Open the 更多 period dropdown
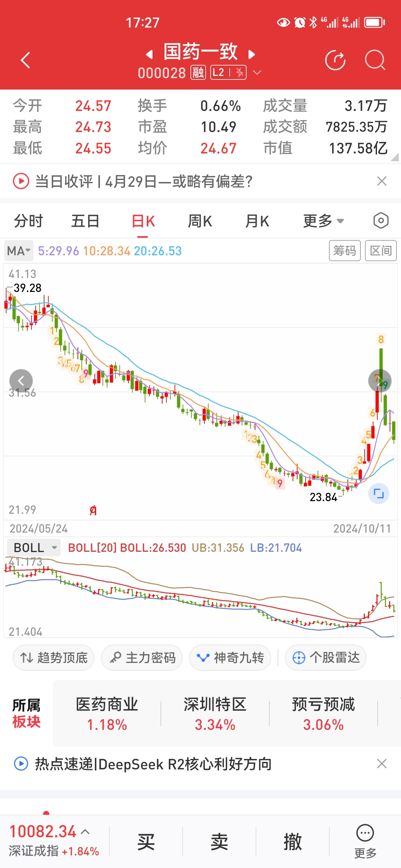This screenshot has width=401, height=868. (323, 221)
